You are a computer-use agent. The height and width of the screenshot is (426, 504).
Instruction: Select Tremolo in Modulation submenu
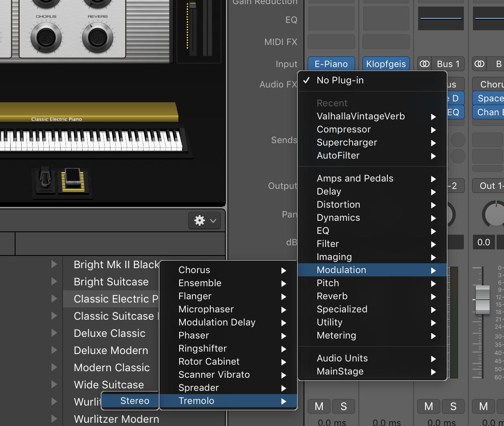click(x=228, y=401)
